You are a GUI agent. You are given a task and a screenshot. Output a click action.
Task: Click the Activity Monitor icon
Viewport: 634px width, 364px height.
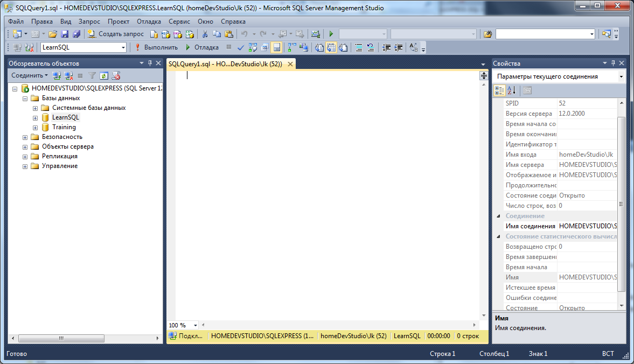point(315,34)
